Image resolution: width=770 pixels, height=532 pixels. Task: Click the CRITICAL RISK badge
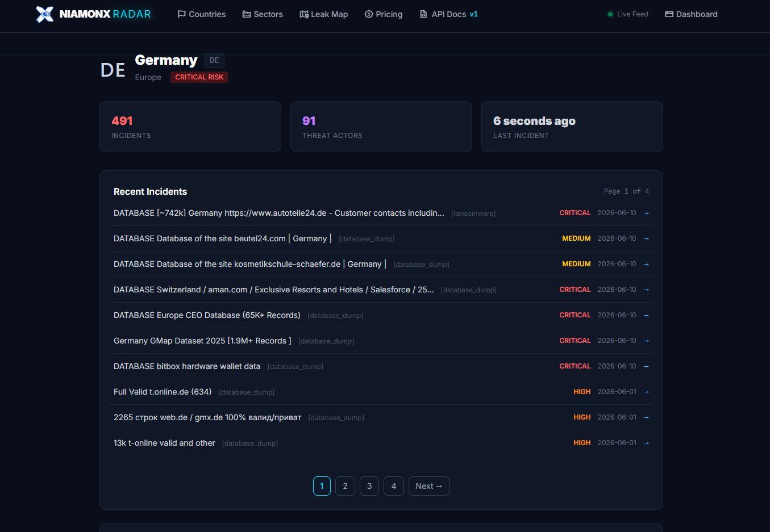pyautogui.click(x=199, y=77)
